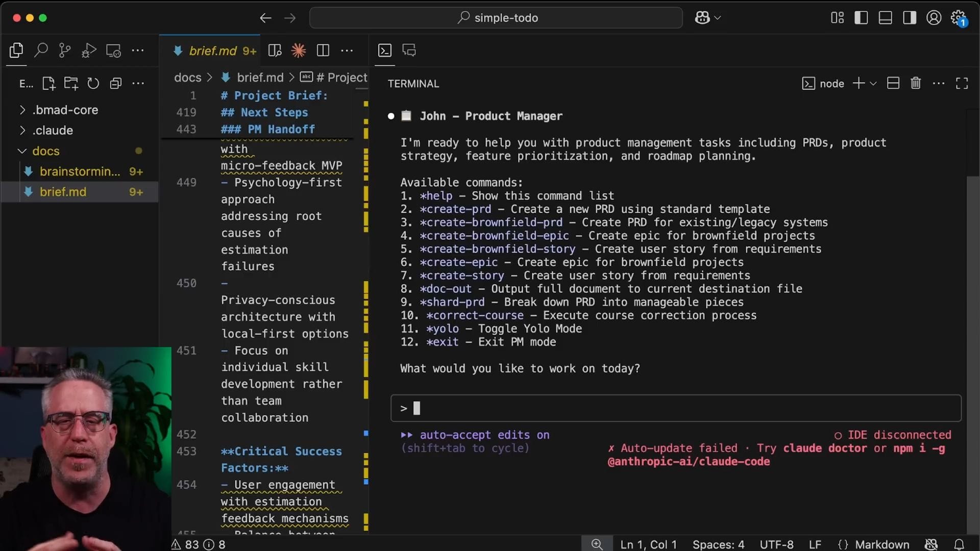The width and height of the screenshot is (980, 551).
Task: Click the split editor icon
Action: (323, 50)
